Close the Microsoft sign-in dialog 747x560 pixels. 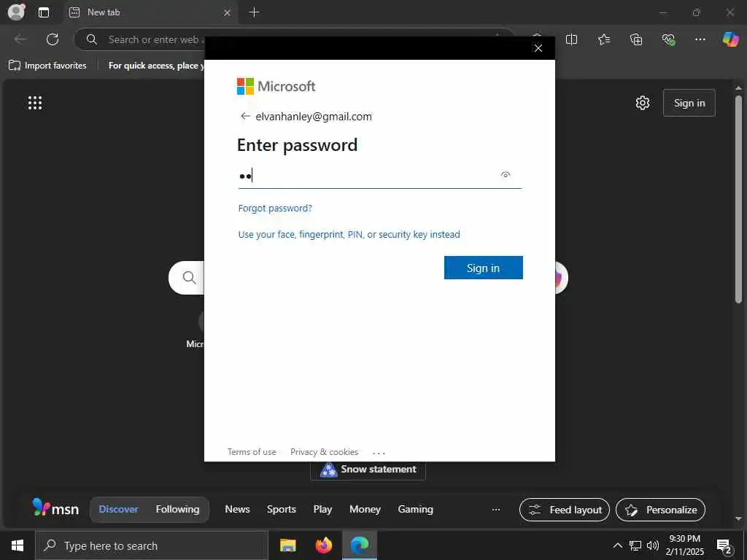pos(538,48)
